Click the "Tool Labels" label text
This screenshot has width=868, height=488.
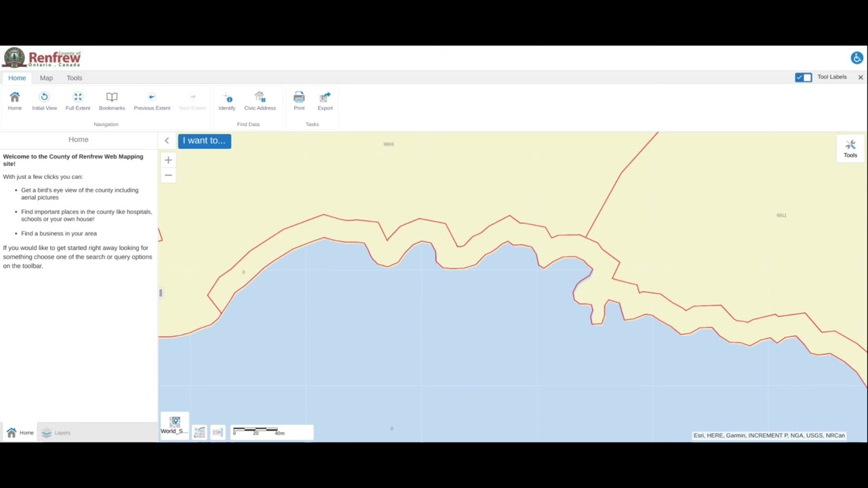832,77
